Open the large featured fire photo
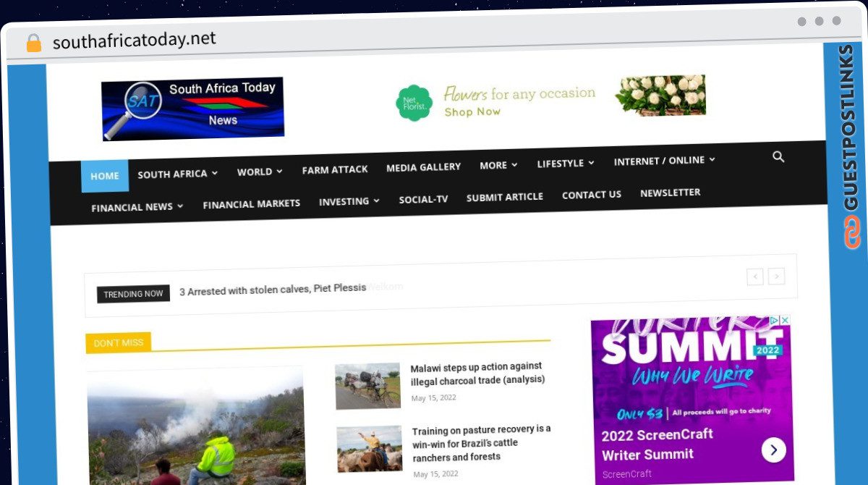The image size is (868, 485). [x=196, y=427]
